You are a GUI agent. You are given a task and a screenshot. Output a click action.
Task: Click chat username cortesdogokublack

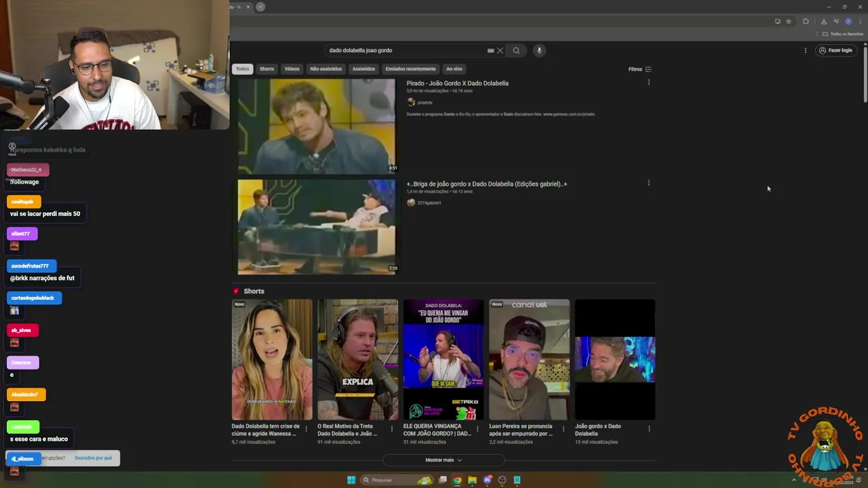33,298
